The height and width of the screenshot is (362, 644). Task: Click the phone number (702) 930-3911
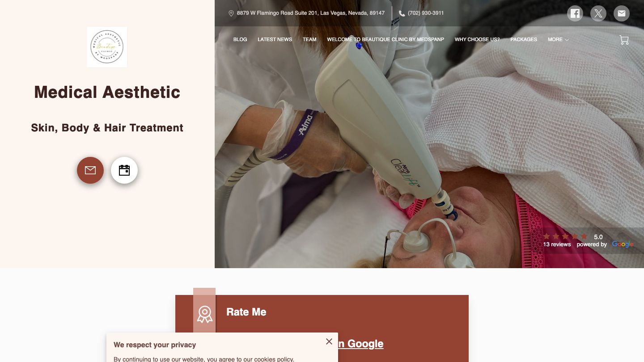pyautogui.click(x=426, y=13)
